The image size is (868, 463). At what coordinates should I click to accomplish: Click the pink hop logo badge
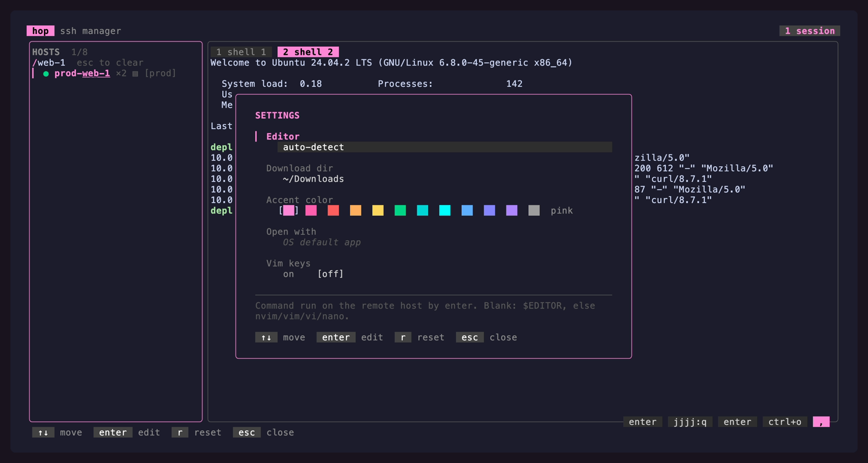tap(41, 31)
